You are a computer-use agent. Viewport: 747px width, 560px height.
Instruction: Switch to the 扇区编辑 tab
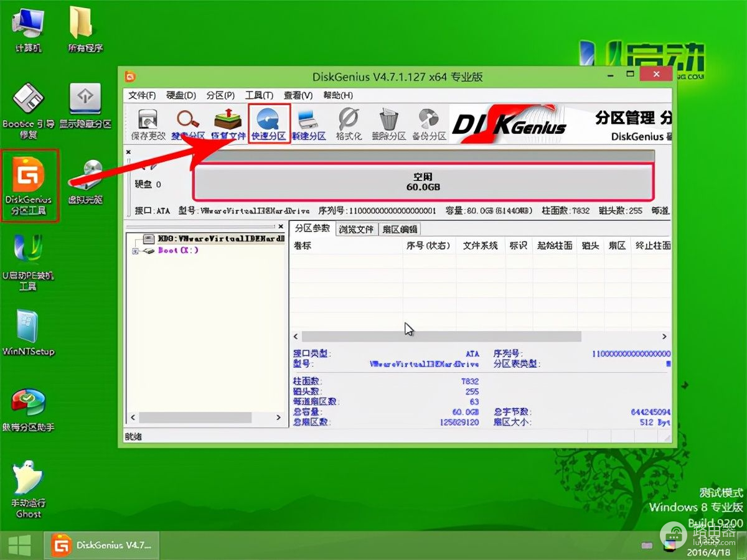[x=400, y=229]
